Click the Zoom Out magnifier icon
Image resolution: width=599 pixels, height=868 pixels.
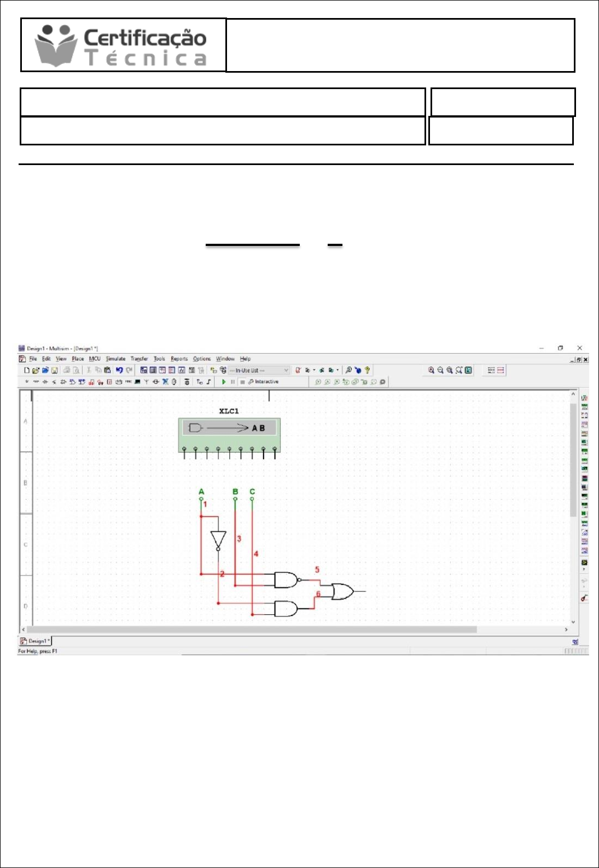pyautogui.click(x=440, y=370)
